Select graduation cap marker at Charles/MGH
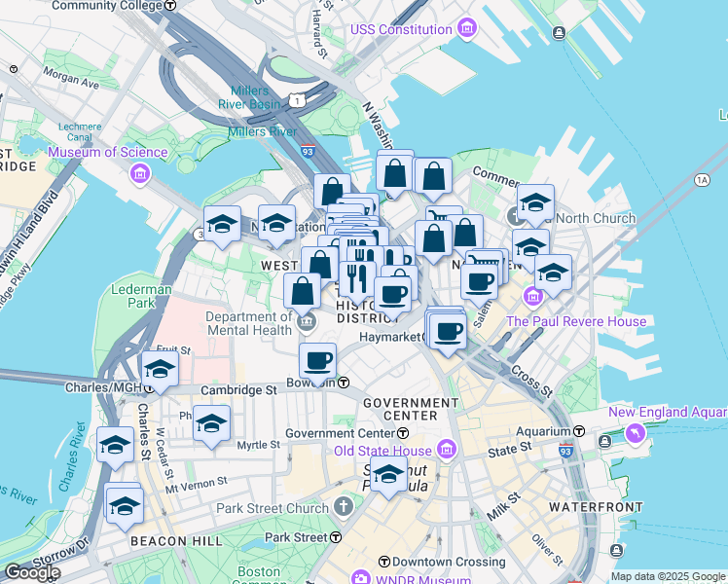Screen dimensions: 728x584 [160, 370]
